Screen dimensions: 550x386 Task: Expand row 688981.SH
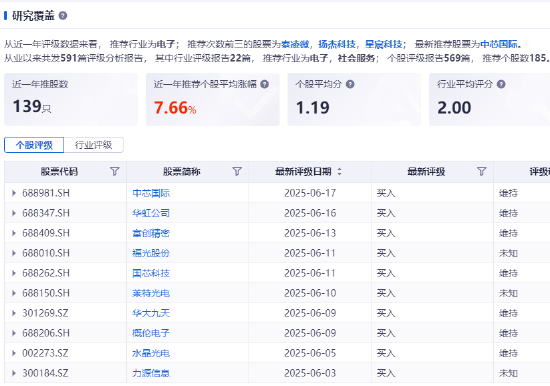pos(14,193)
